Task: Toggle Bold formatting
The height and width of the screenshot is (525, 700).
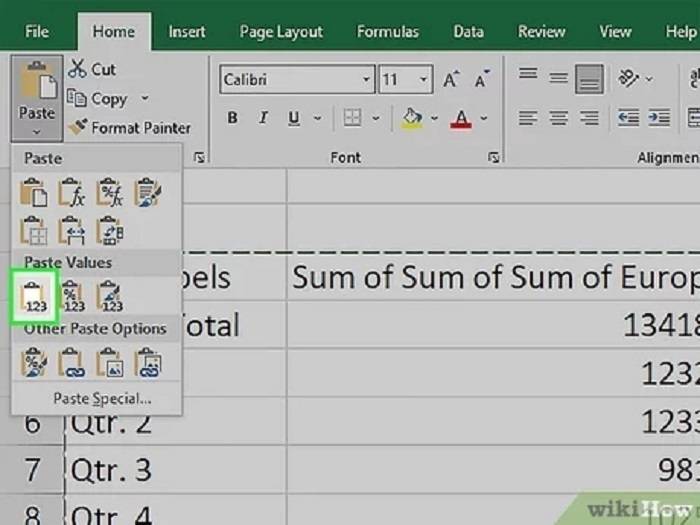Action: (x=232, y=118)
